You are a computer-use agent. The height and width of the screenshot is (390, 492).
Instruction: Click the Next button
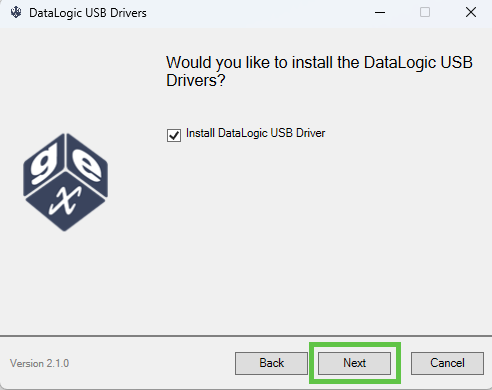pos(354,363)
